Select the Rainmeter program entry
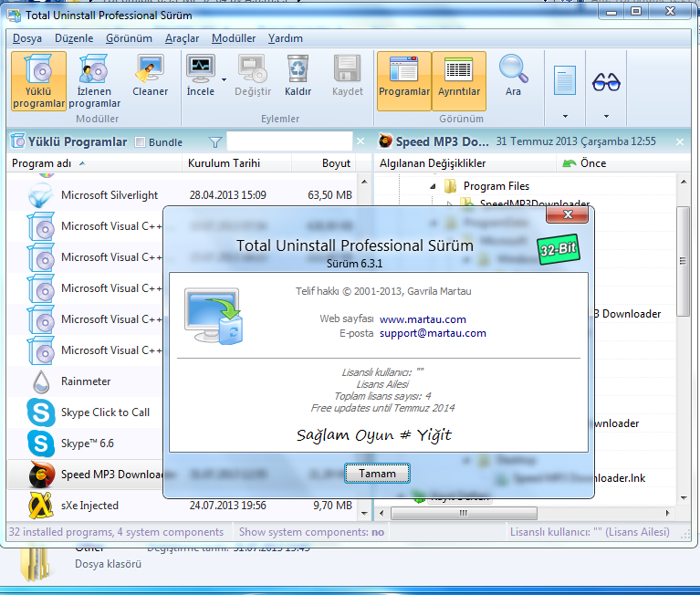 [86, 381]
